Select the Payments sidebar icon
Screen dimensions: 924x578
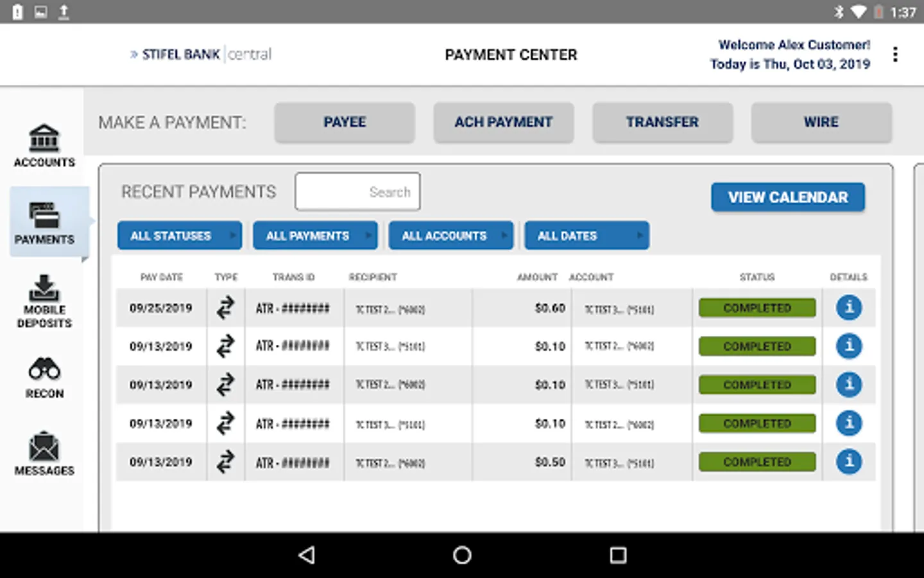tap(44, 223)
